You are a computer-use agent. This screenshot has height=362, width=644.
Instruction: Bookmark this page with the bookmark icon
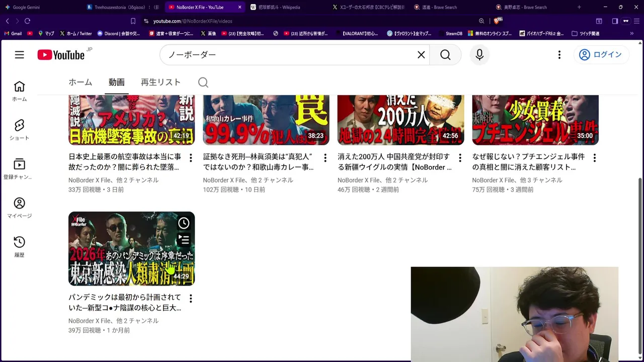pos(133,21)
